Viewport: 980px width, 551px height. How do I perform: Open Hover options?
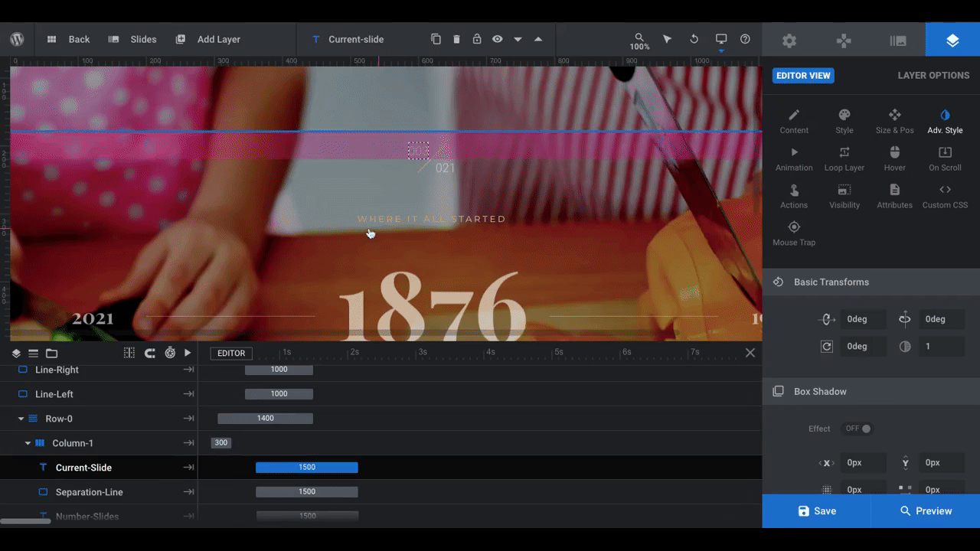(894, 158)
